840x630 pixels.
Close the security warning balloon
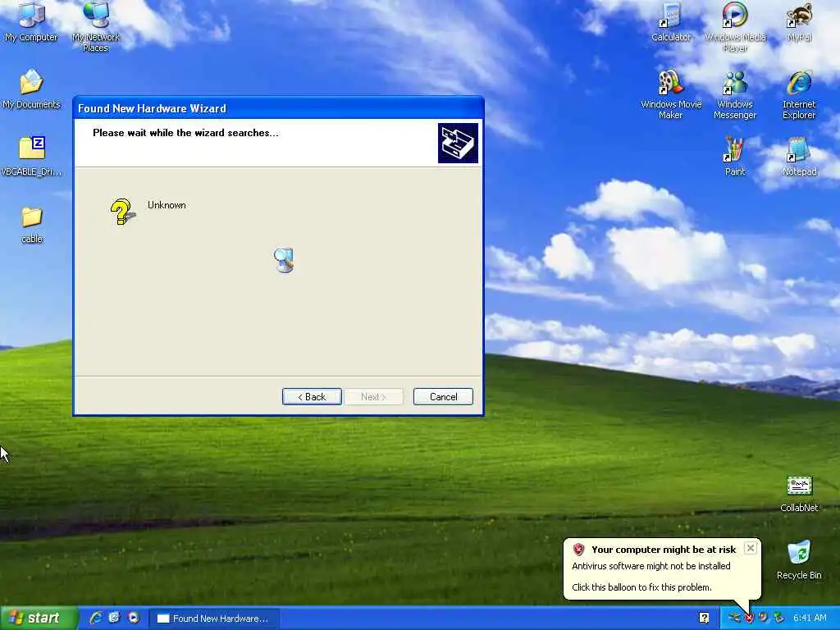click(x=751, y=548)
